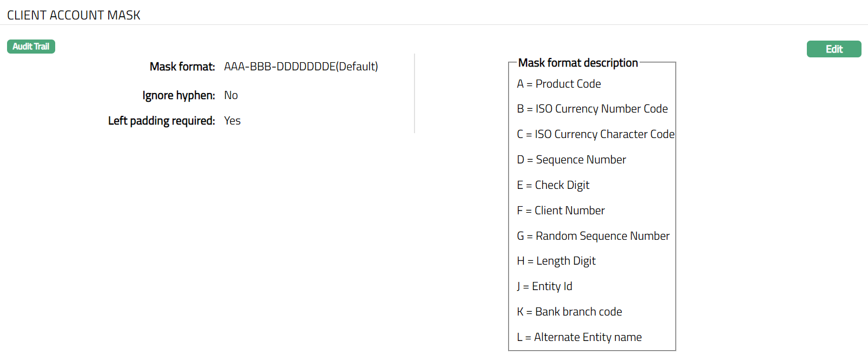Select the Mask format label
This screenshot has width=868, height=361.
tap(182, 67)
